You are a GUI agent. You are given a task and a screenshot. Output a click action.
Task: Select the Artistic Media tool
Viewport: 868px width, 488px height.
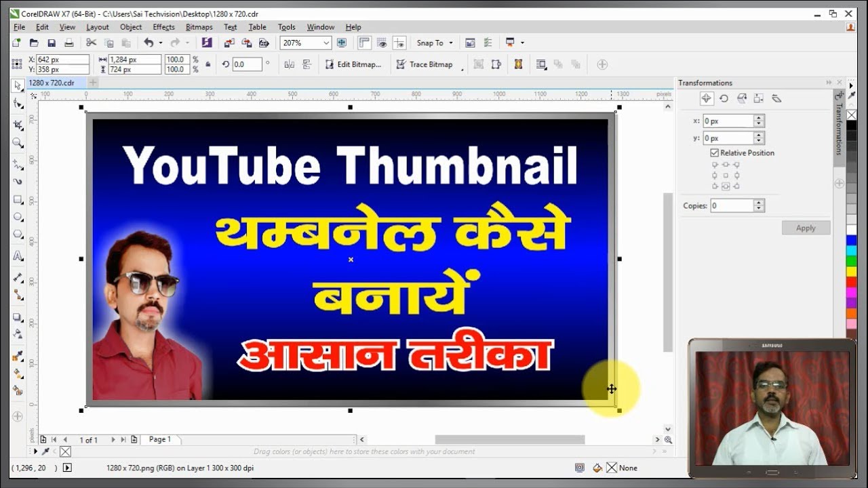(18, 181)
